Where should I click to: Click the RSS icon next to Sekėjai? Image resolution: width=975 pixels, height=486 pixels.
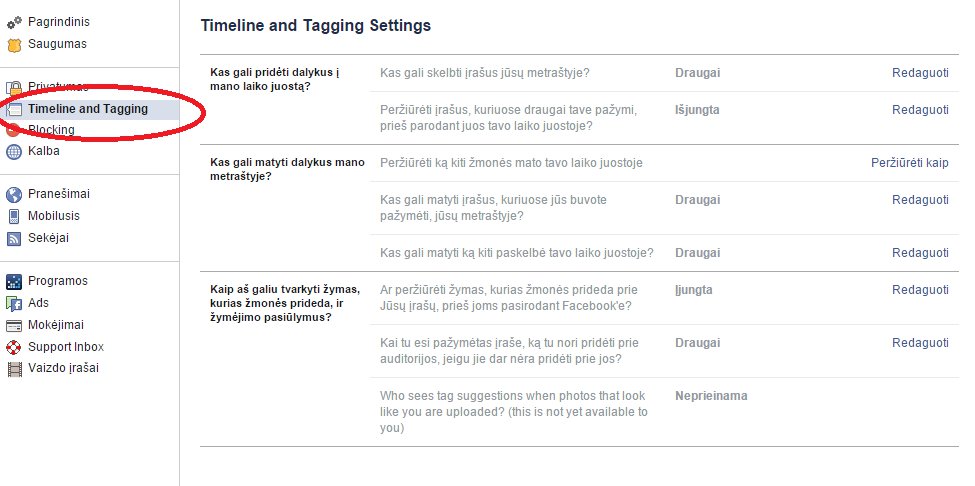pyautogui.click(x=14, y=238)
